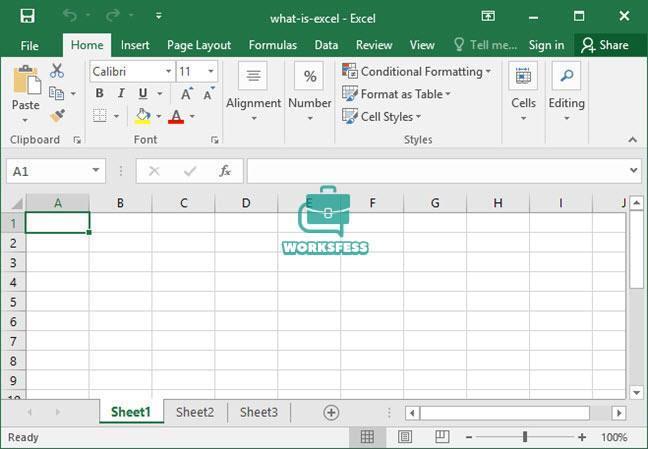648x449 pixels.
Task: Open Cell Styles menu
Action: [x=381, y=116]
